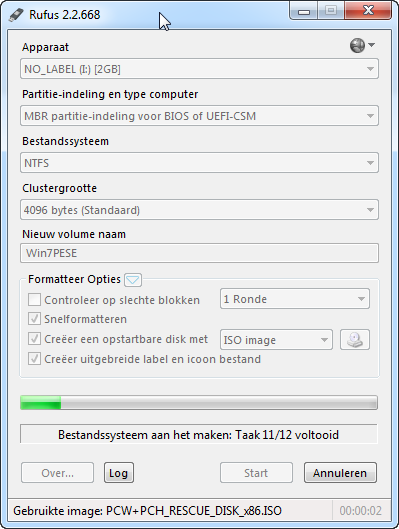
Task: Click the disabled maximize window button
Action: (331, 11)
